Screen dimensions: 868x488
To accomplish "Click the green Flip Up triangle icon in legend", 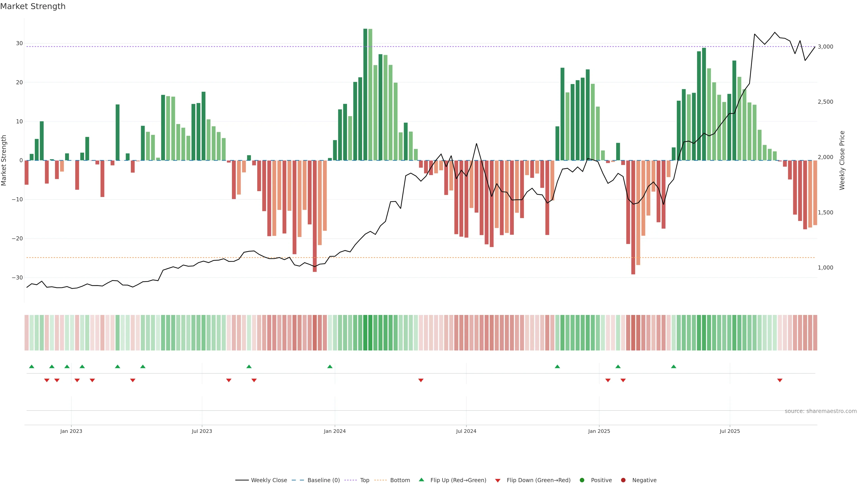I will (421, 480).
